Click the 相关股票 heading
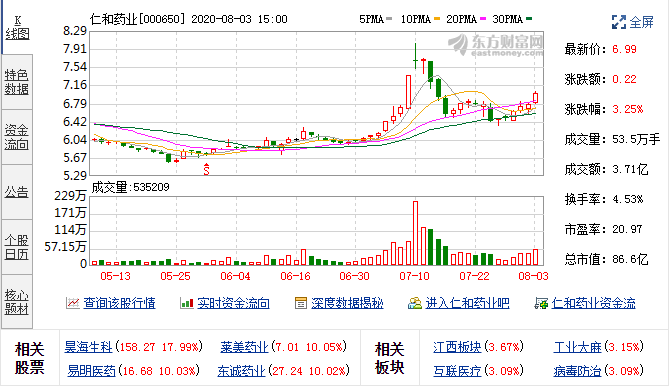The height and width of the screenshot is (386, 669). 29,358
